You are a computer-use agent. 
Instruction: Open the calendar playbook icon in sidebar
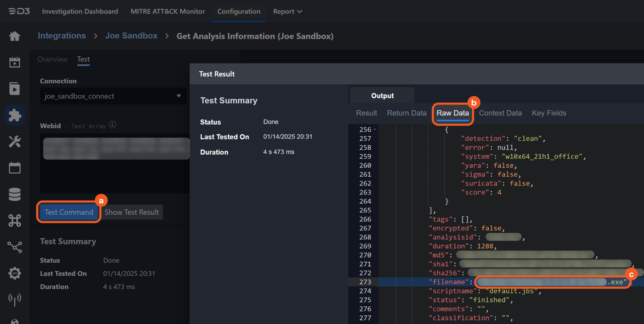14,62
